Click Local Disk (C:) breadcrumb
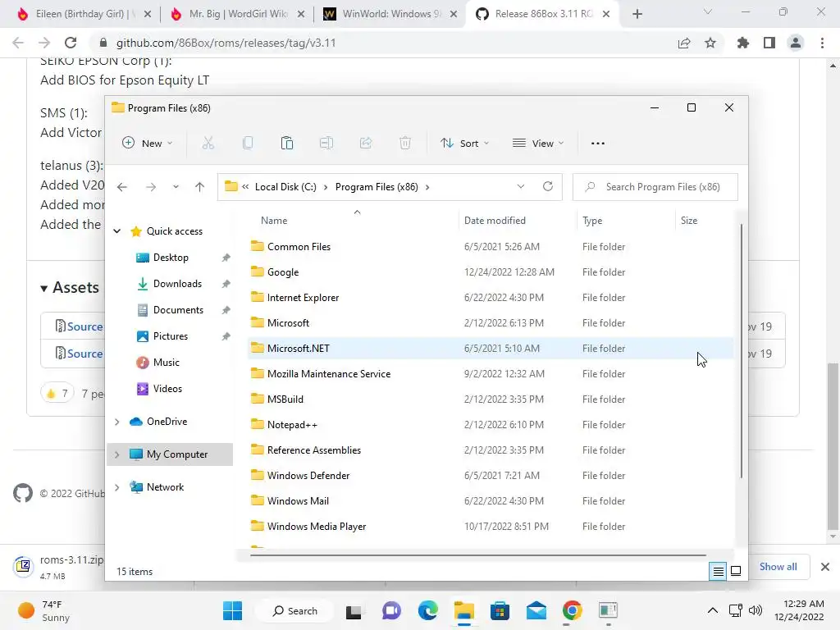 point(285,187)
